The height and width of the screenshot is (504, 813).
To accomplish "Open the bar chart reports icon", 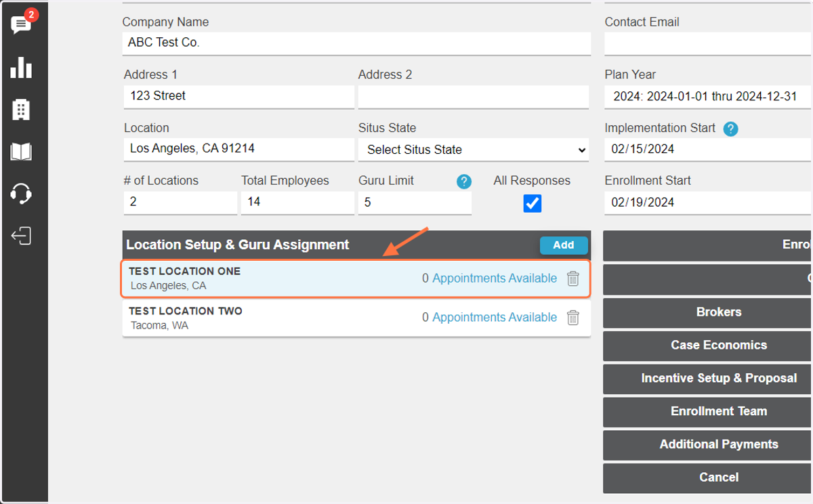I will 22,67.
